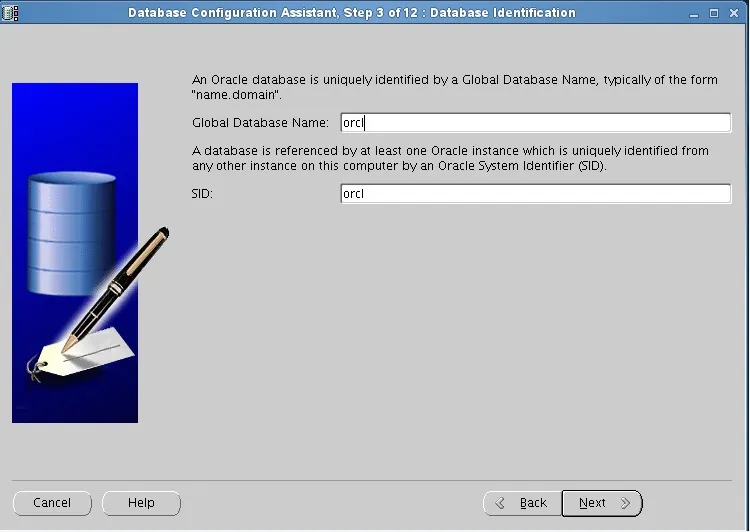Click the paragraph starting 'An Oracle database is uniquely'
This screenshot has height=532, width=750.
(454, 87)
